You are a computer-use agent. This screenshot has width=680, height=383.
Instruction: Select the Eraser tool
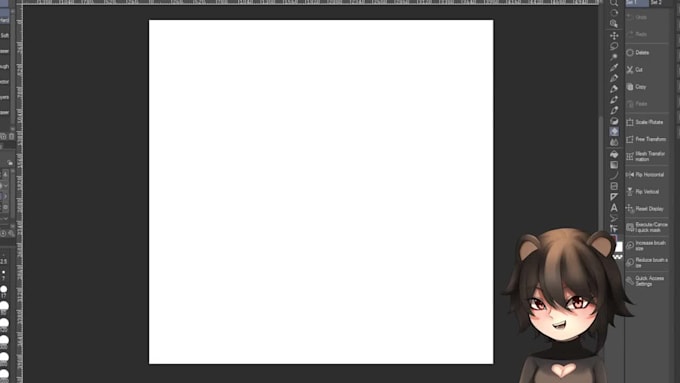coord(614,121)
